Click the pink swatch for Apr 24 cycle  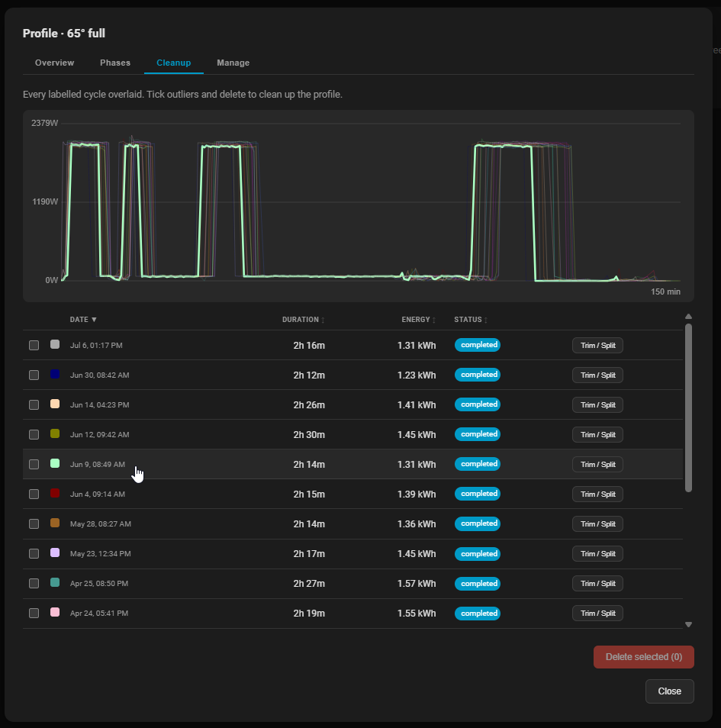point(55,613)
